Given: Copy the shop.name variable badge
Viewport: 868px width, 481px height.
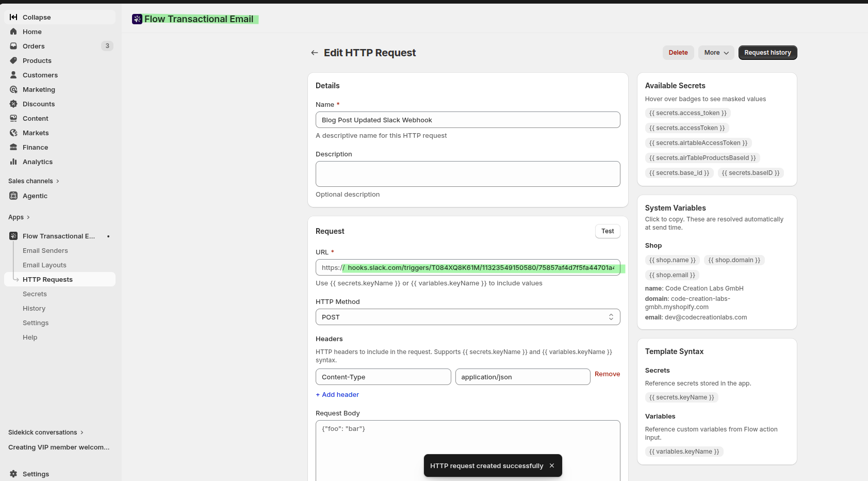Looking at the screenshot, I should pyautogui.click(x=672, y=260).
